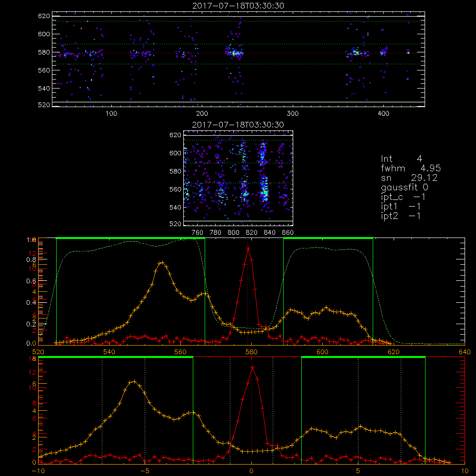
Task: Click the top plot title 2017-07-18T03:30:30
Action: [x=238, y=6]
